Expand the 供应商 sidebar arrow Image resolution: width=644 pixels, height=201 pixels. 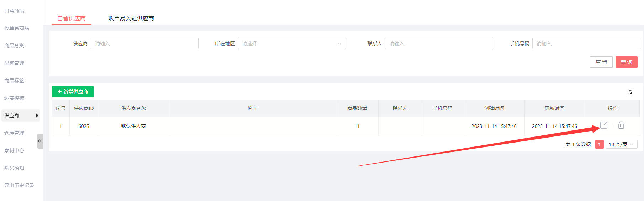pyautogui.click(x=37, y=115)
